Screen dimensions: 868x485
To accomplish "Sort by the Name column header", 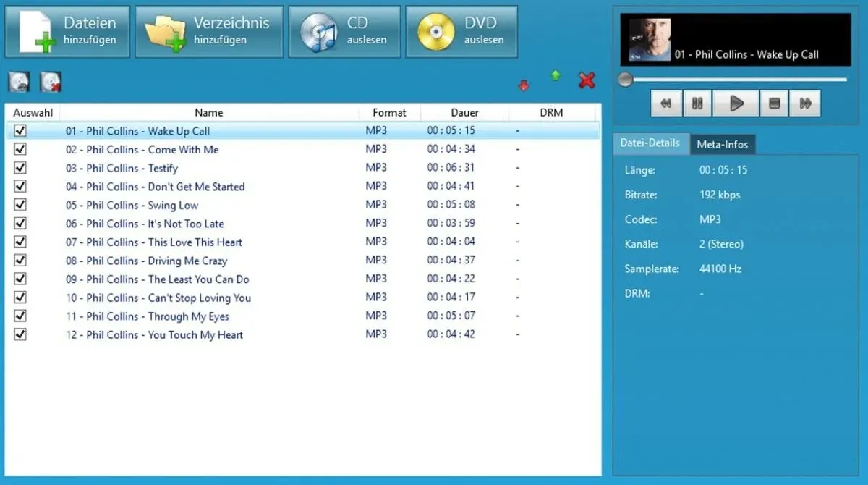I will (209, 112).
